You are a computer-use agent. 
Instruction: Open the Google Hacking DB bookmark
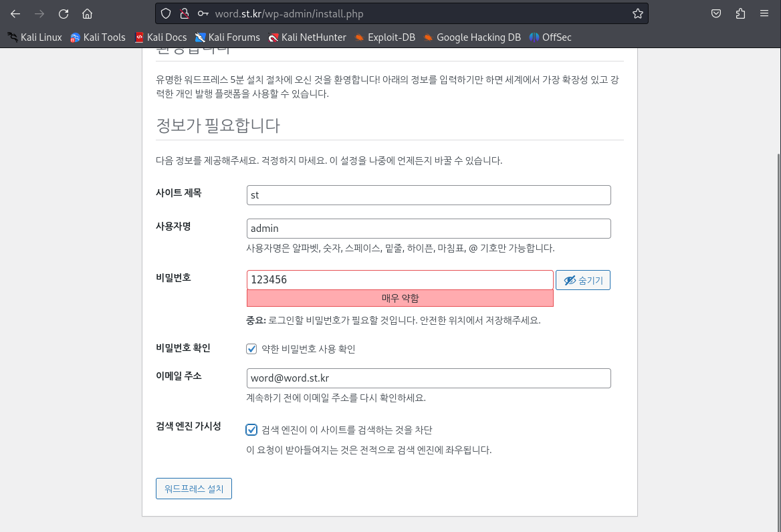(471, 37)
